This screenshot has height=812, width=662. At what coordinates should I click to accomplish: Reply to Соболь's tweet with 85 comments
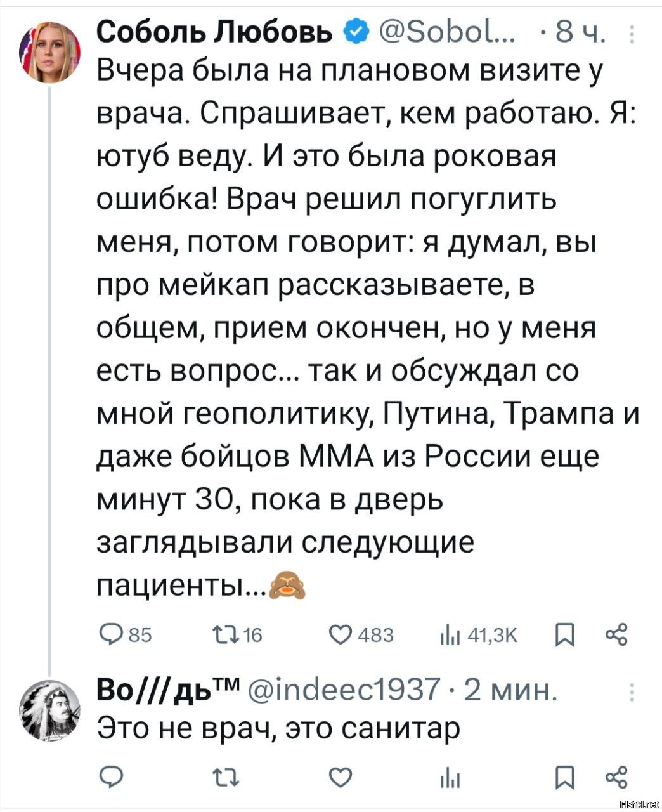click(x=112, y=634)
